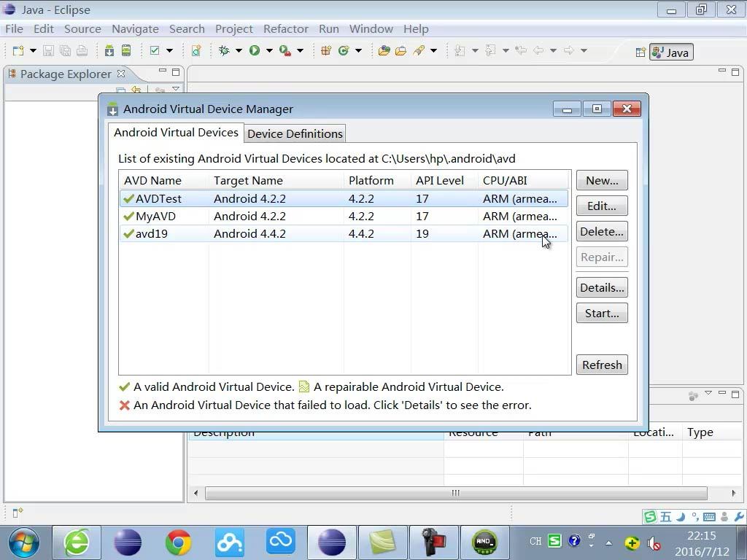Expand the Debug dropdown arrow

(x=239, y=50)
